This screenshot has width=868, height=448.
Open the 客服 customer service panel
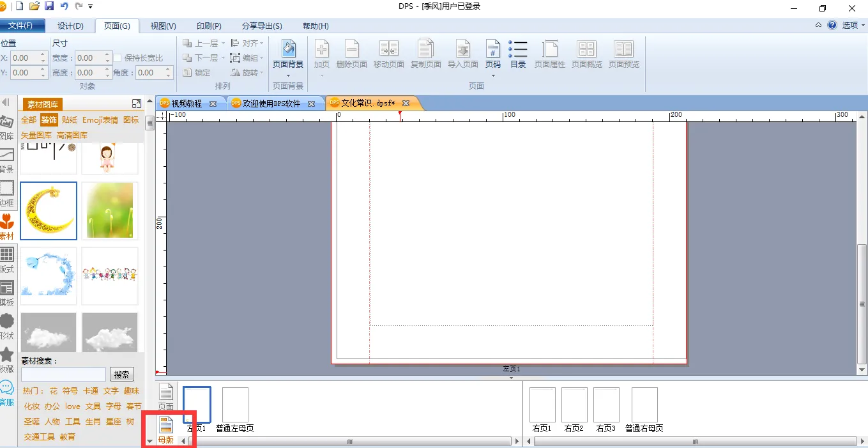[7, 392]
